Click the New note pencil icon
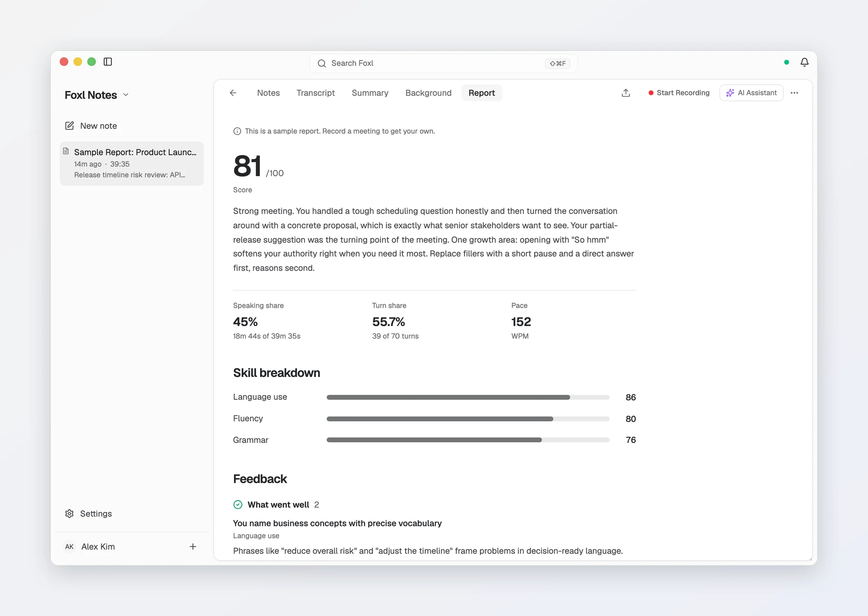 point(69,125)
